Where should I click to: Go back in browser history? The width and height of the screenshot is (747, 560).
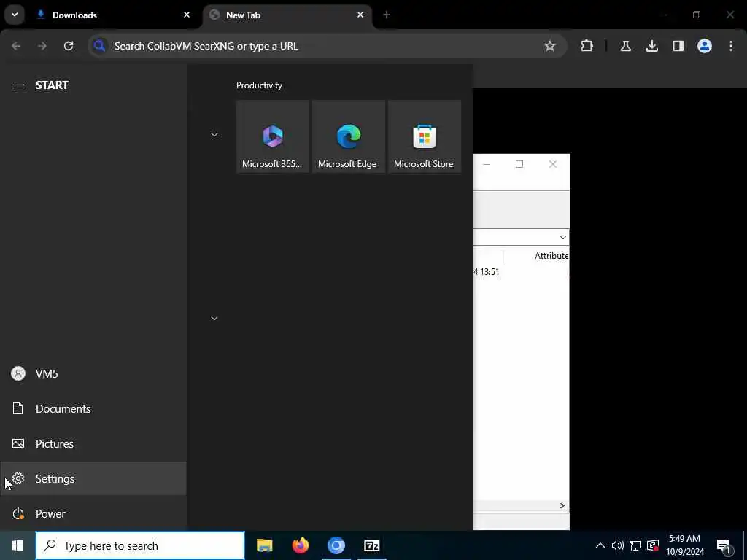tap(16, 46)
